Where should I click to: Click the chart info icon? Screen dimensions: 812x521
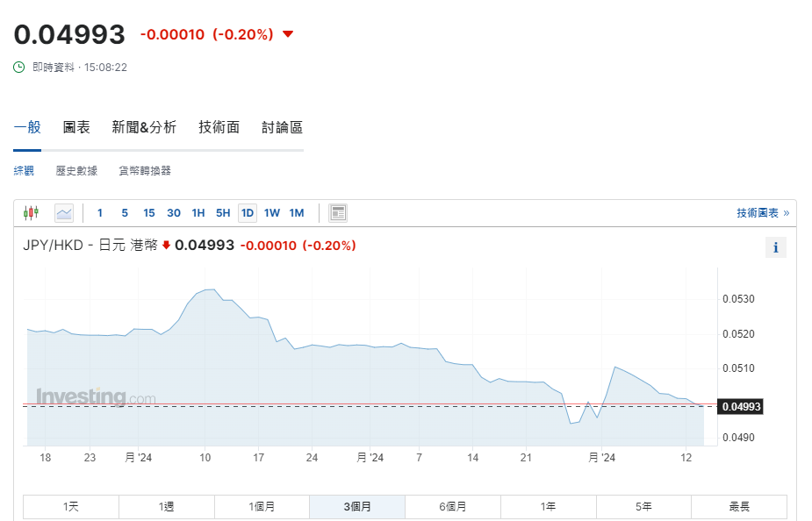[x=775, y=247]
